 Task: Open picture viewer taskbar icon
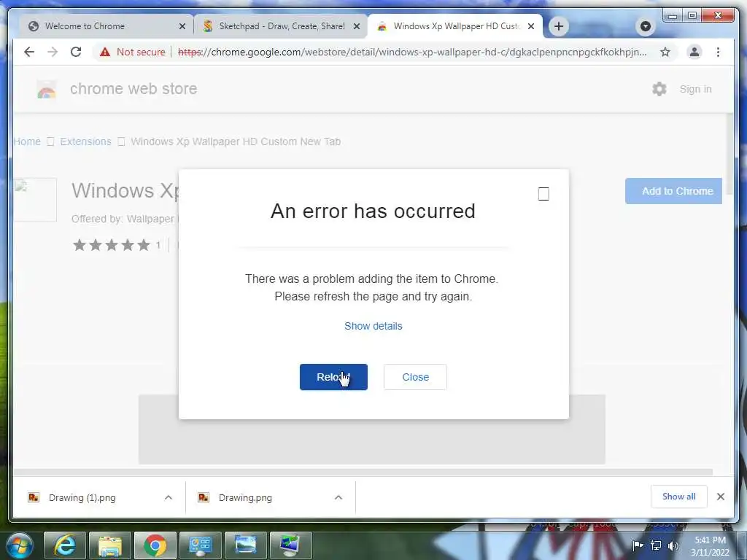click(x=246, y=545)
